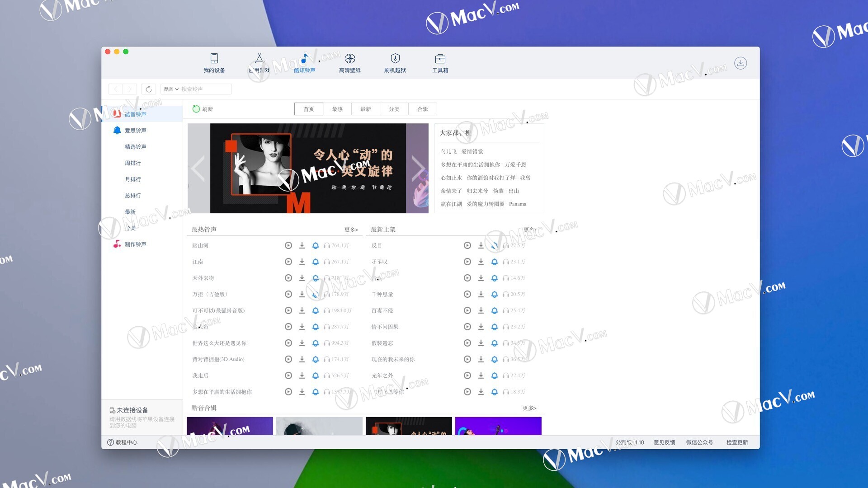Open the 微信公众号 link

pyautogui.click(x=699, y=442)
